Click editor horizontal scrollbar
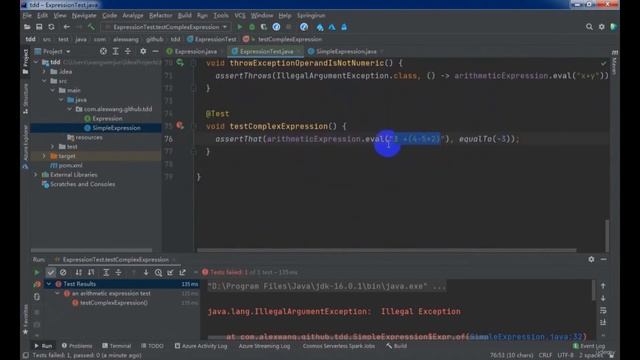640x360 pixels. [x=387, y=250]
